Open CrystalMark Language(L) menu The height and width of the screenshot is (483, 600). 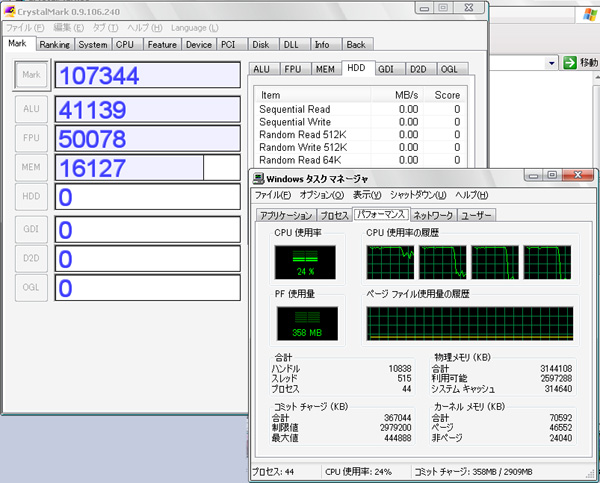(x=195, y=28)
